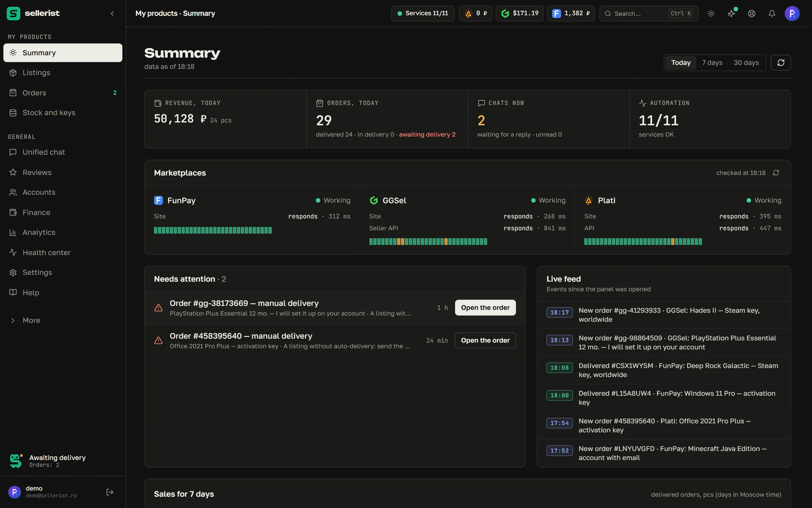Open the profile avatar in the header

tap(792, 14)
